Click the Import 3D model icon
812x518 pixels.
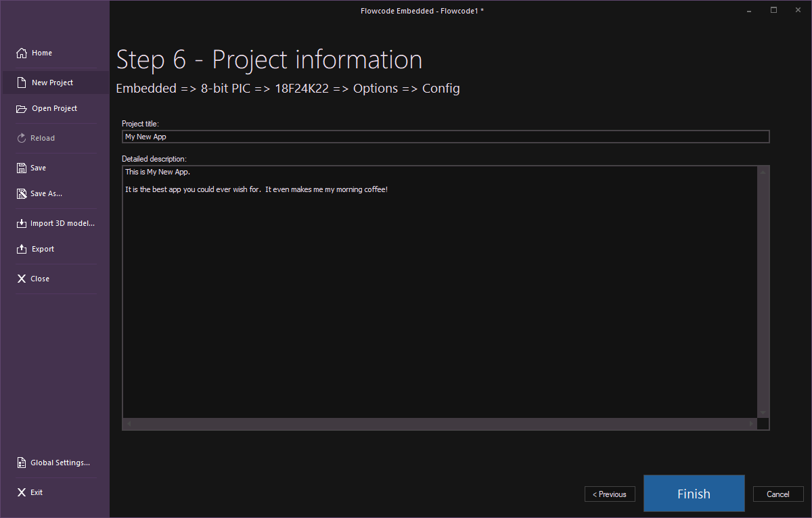click(x=22, y=223)
